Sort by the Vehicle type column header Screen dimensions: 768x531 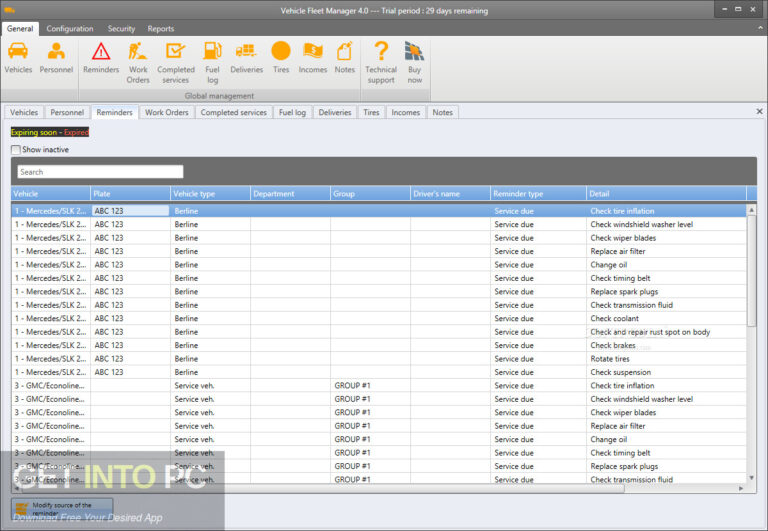pyautogui.click(x=211, y=193)
